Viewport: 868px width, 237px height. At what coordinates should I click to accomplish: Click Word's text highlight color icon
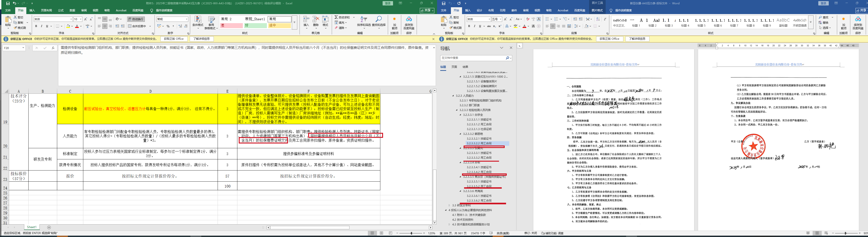click(516, 26)
